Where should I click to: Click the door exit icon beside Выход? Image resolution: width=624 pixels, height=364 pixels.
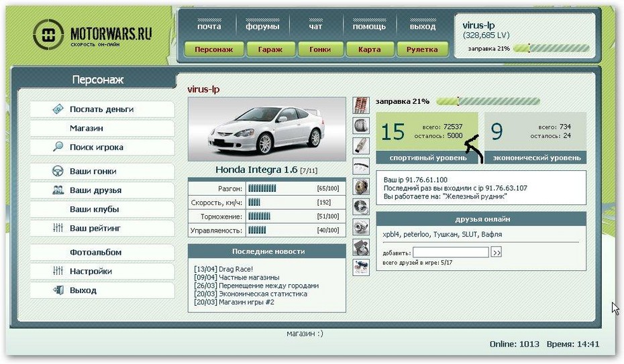point(58,290)
